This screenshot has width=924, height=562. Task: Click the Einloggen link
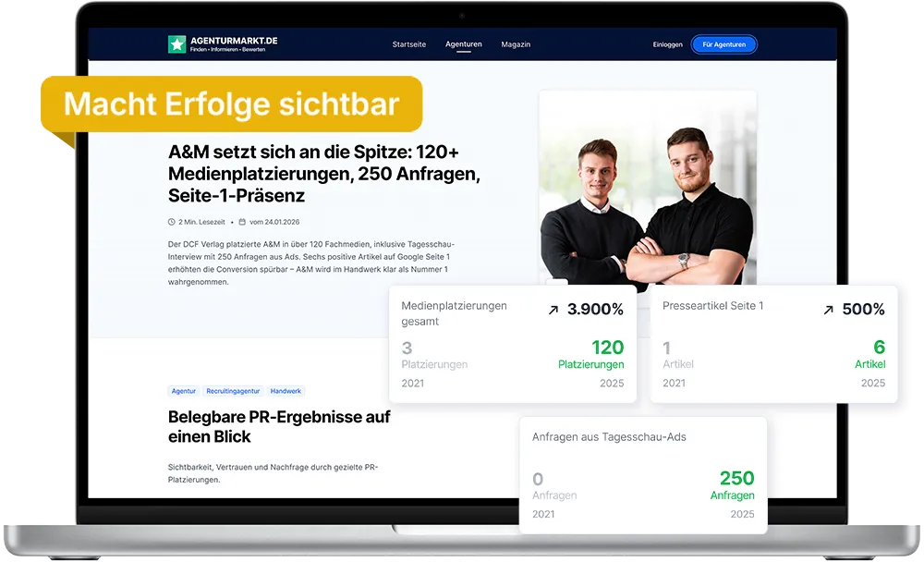pos(667,43)
